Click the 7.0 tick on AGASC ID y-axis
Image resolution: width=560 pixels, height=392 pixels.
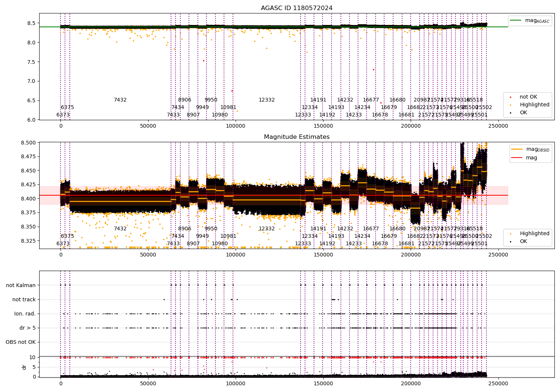click(32, 81)
